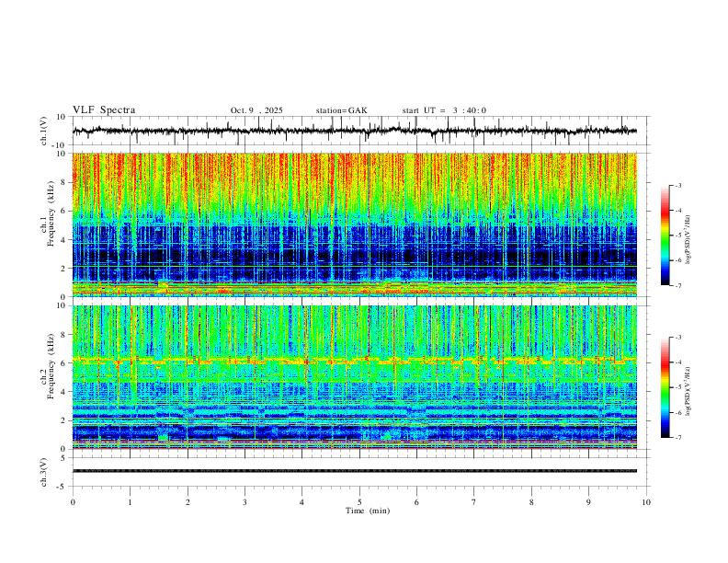
Task: Click time axis tick label "9"
Action: pyautogui.click(x=588, y=502)
